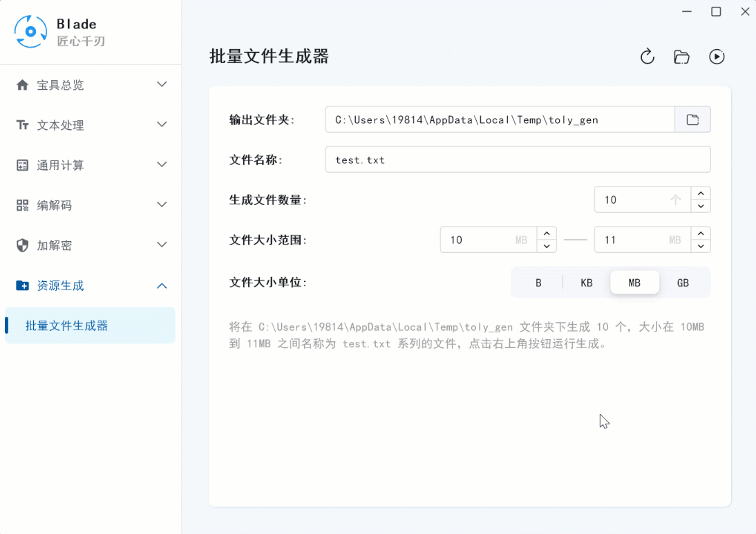
Task: Minimize the Blade window
Action: [x=687, y=11]
